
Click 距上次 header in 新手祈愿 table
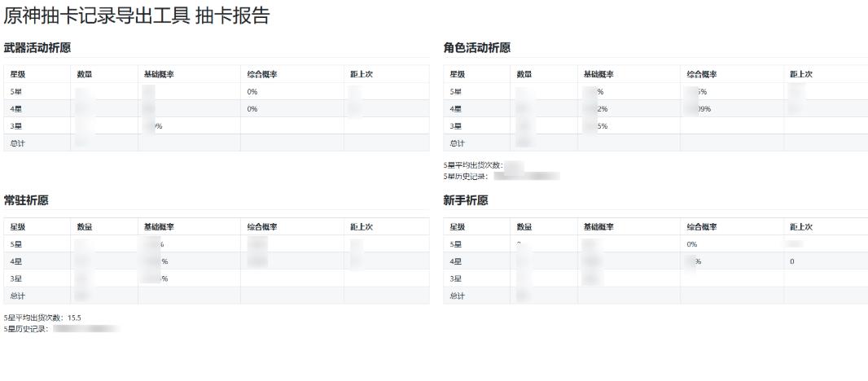click(801, 227)
